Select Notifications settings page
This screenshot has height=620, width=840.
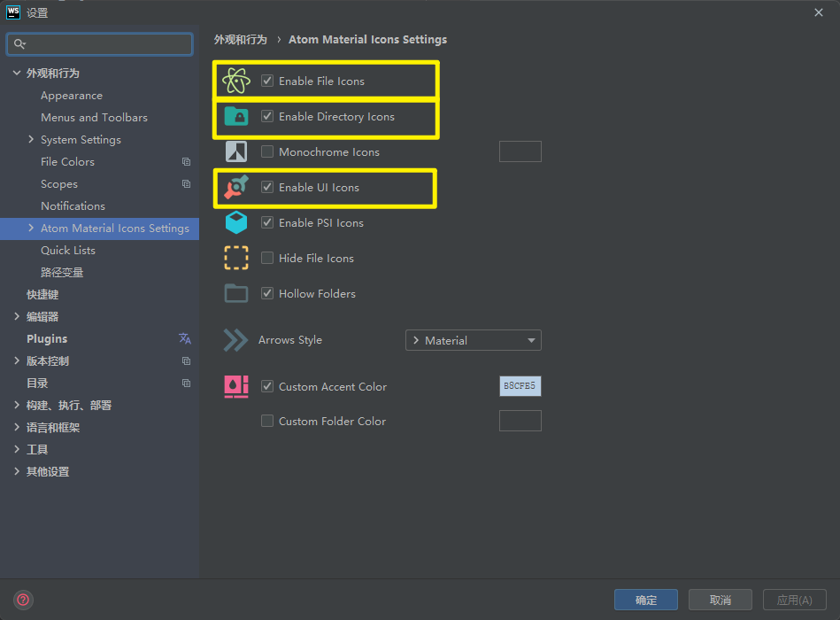(x=73, y=205)
